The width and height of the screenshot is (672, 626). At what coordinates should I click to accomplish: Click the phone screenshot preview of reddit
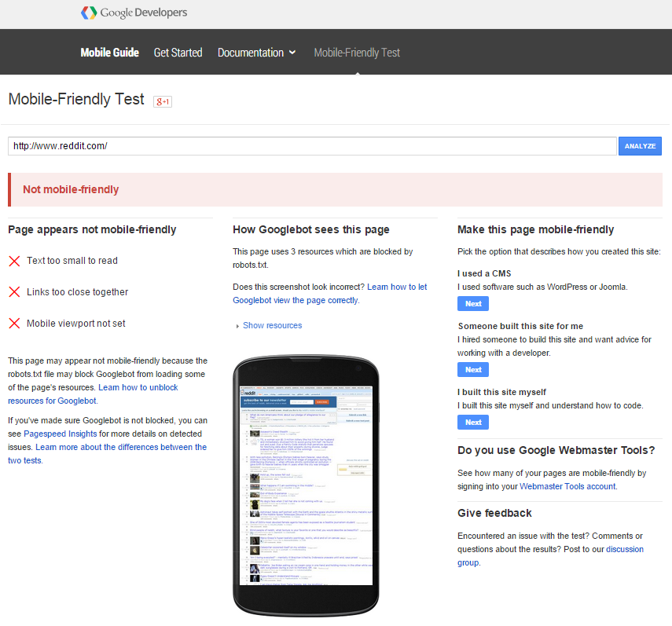pos(306,485)
